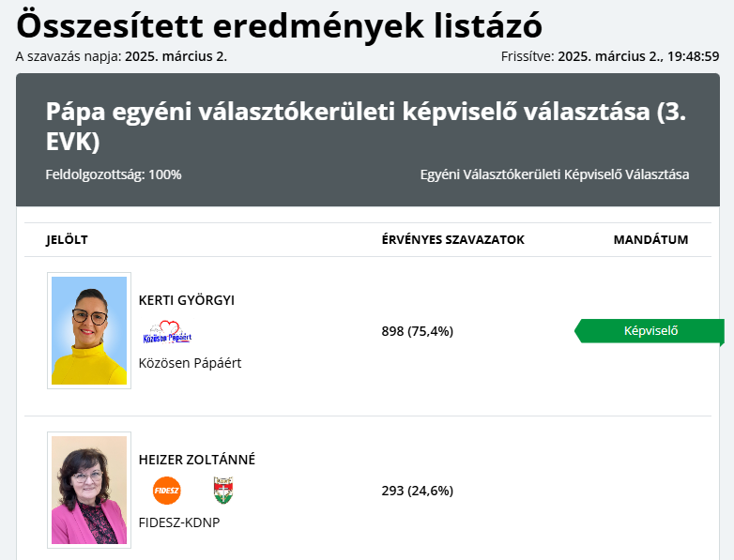Image resolution: width=734 pixels, height=560 pixels.
Task: Select the candidate name HEIZER ZOLTÁNNÉ
Action: [197, 460]
